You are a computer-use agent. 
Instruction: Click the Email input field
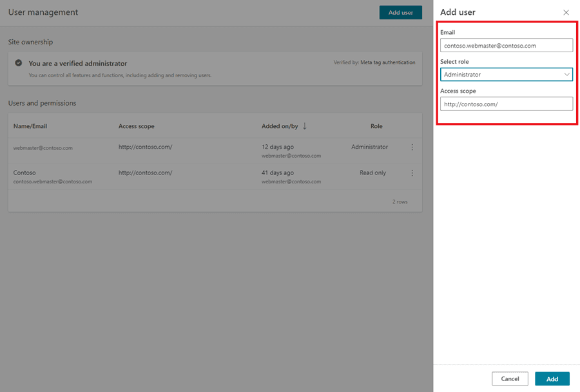point(507,46)
